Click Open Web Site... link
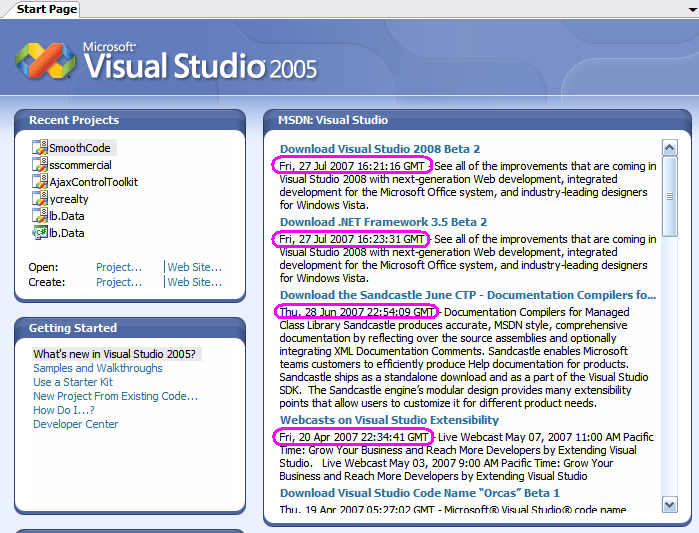 coord(195,267)
